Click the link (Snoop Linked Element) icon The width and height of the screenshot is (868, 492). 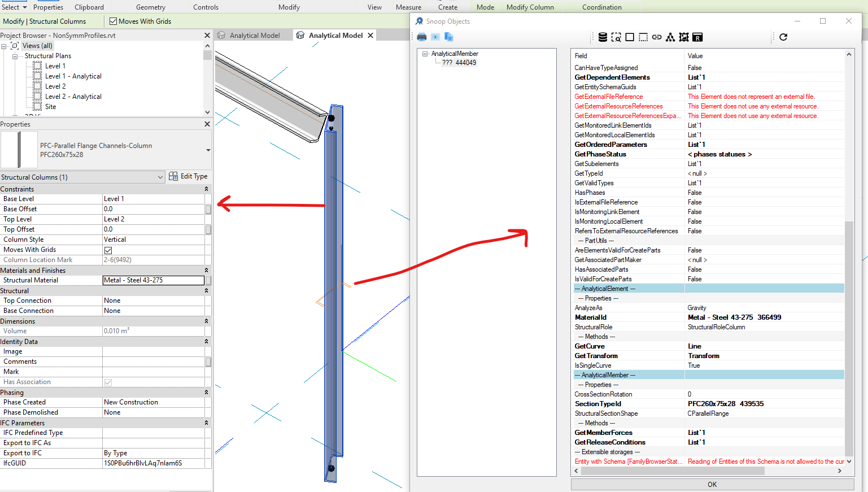(656, 37)
